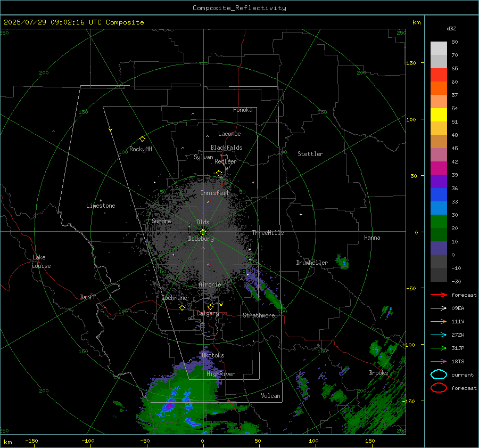Click the Drumheller label
Viewport: 479px width, 448px height.
point(312,263)
